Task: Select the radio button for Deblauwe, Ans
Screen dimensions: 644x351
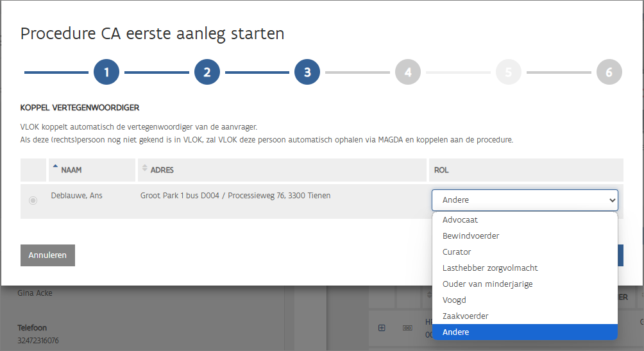Action: (x=33, y=201)
